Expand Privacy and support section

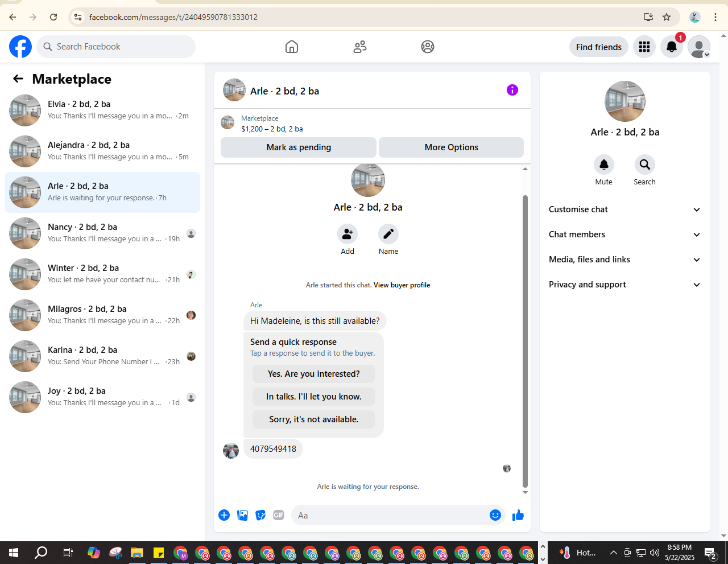click(x=625, y=285)
